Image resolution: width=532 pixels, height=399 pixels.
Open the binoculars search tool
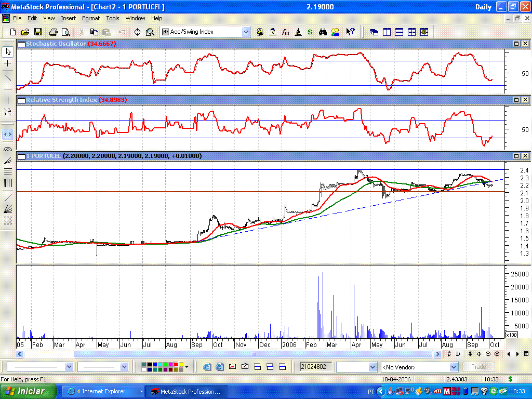[x=323, y=32]
